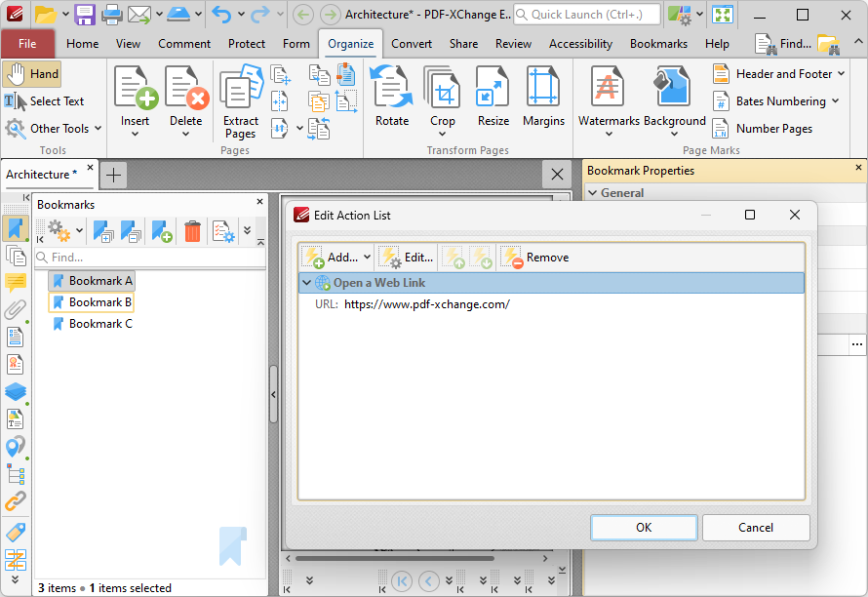The image size is (868, 597).
Task: Switch to the Organize ribbon tab
Action: 350,44
